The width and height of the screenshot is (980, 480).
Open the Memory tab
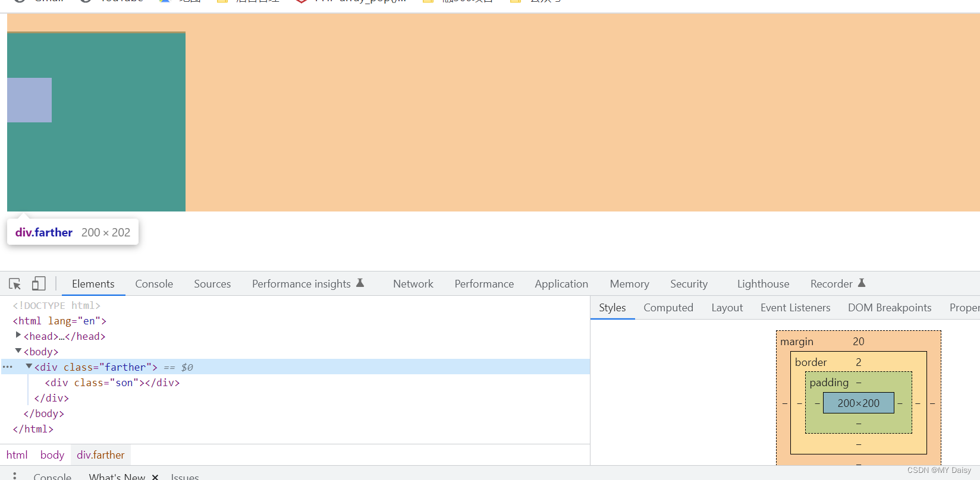click(x=629, y=284)
